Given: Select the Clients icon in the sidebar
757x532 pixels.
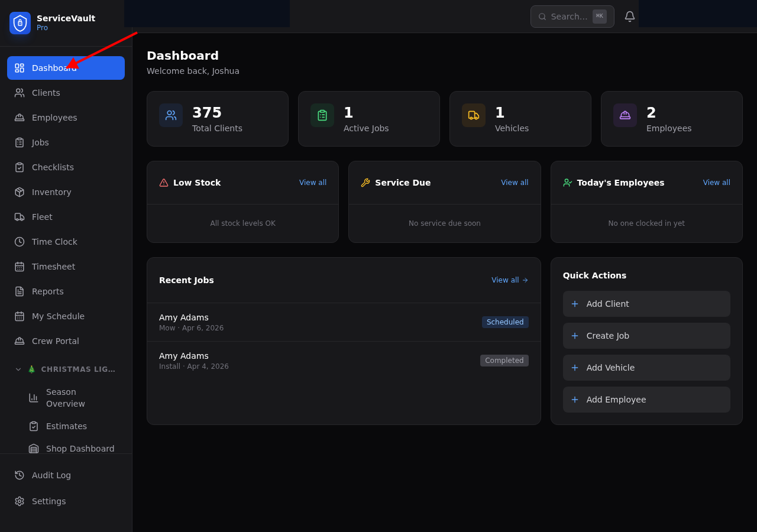Looking at the screenshot, I should (x=18, y=93).
